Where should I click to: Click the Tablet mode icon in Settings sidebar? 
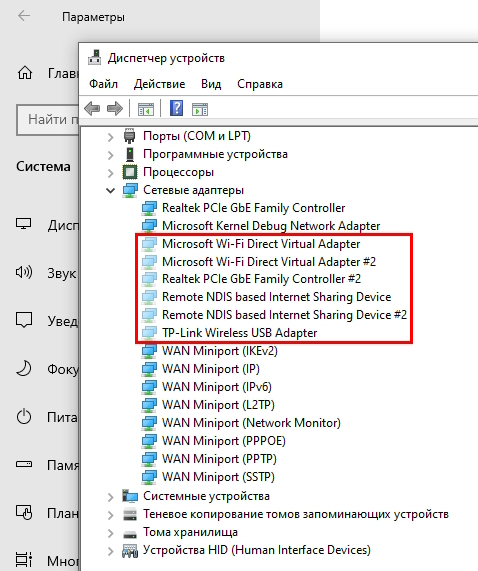coord(24,512)
